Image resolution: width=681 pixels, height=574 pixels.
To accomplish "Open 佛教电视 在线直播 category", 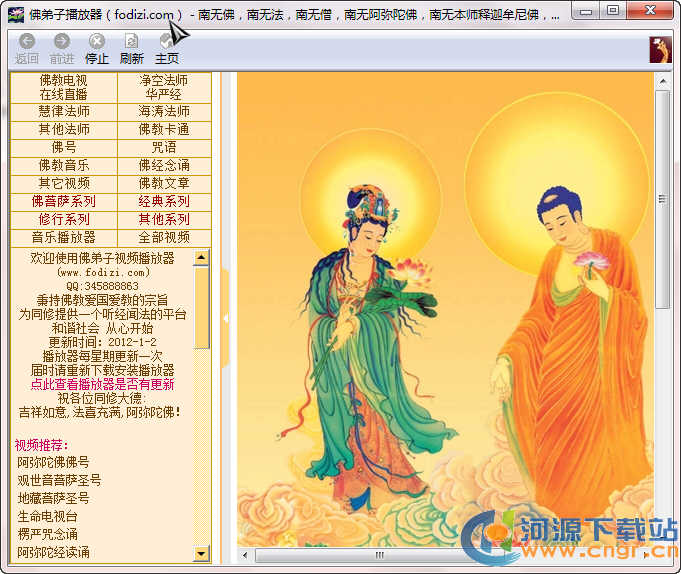I will [64, 87].
